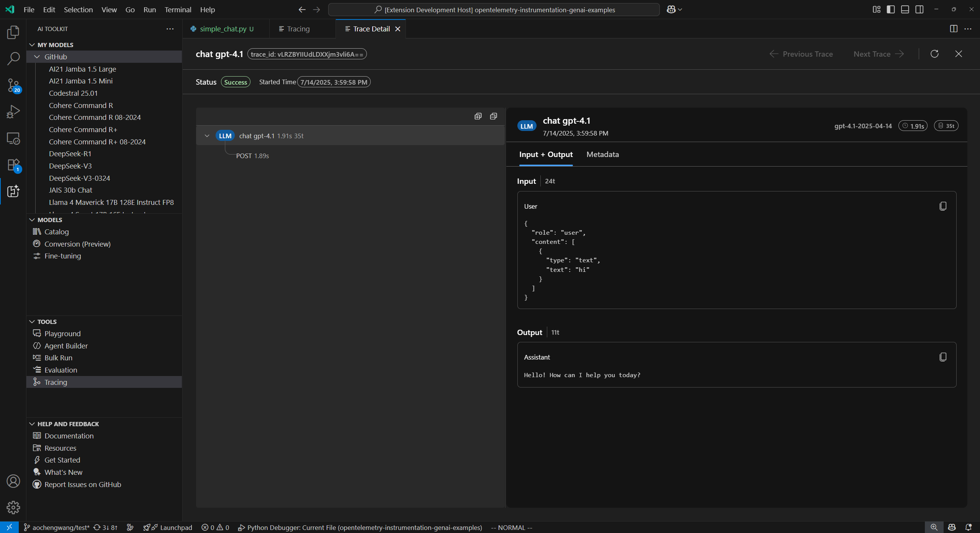Toggle the panel visibility
This screenshot has width=980, height=533.
coord(905,9)
